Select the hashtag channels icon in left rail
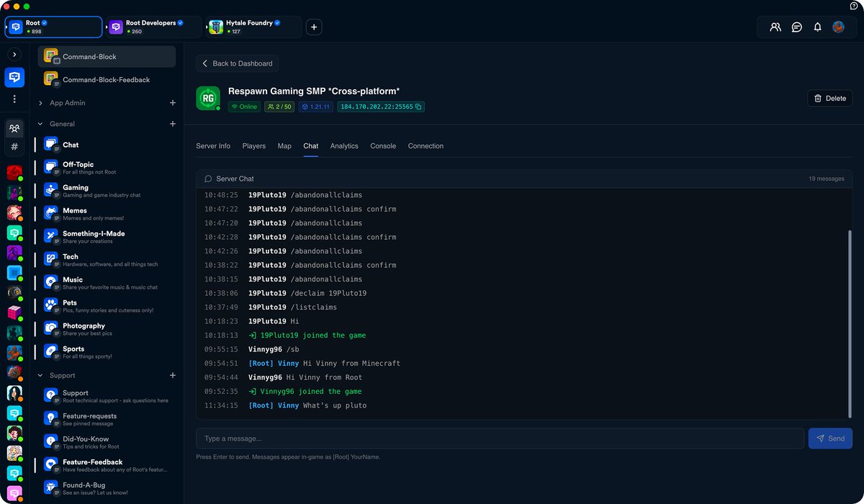Screen dimensions: 864x504 [14, 147]
